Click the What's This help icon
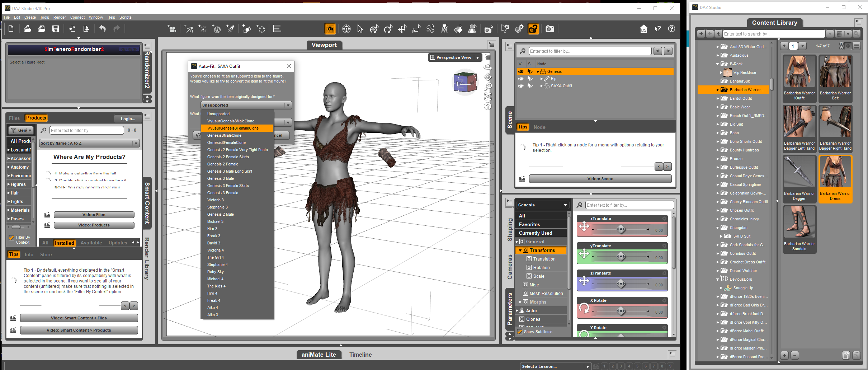The image size is (868, 370). 657,29
